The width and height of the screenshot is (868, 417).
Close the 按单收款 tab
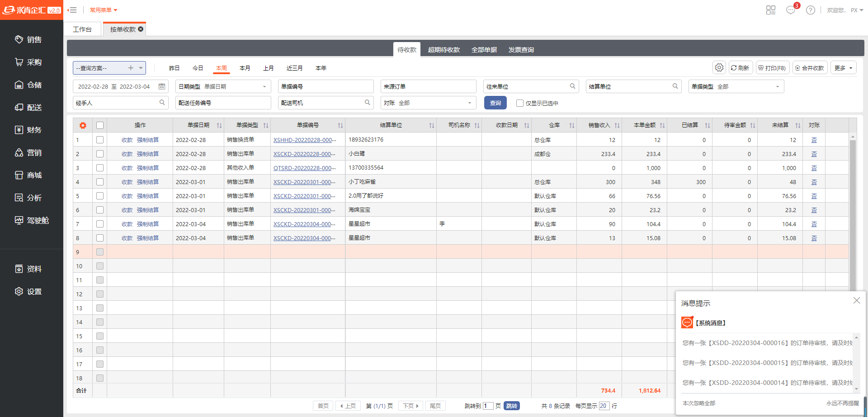pos(141,29)
